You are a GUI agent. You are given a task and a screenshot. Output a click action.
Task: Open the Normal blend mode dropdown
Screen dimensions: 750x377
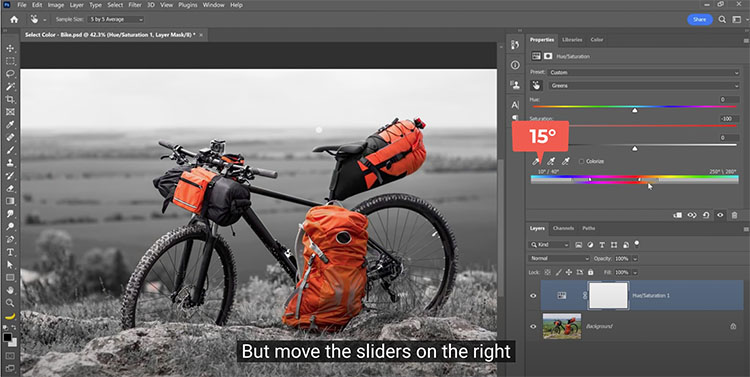559,258
